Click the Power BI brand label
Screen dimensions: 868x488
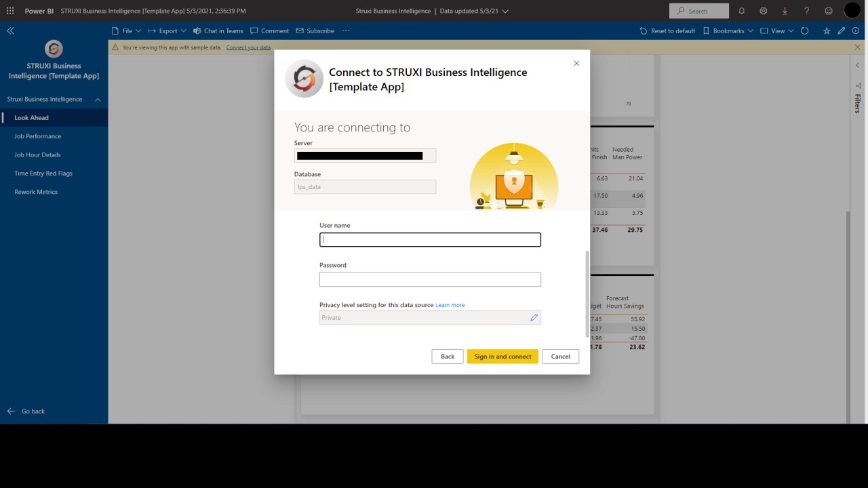39,11
